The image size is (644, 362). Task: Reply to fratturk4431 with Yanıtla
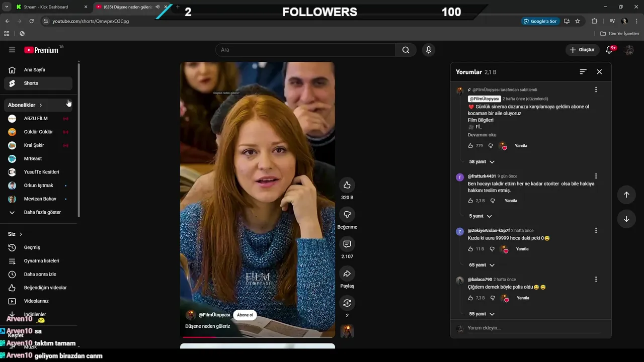click(511, 201)
